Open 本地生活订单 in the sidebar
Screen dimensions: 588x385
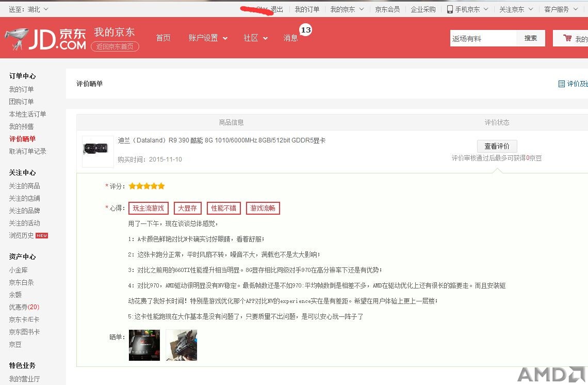tap(27, 114)
